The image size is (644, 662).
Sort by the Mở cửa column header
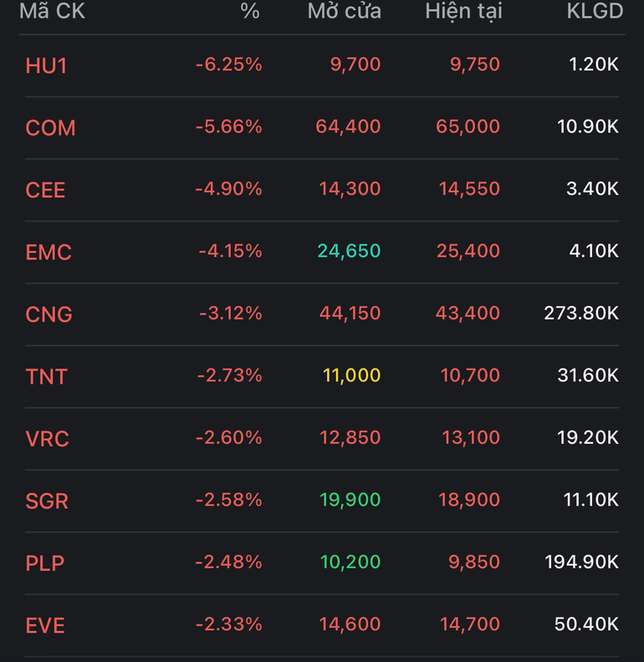(x=345, y=11)
